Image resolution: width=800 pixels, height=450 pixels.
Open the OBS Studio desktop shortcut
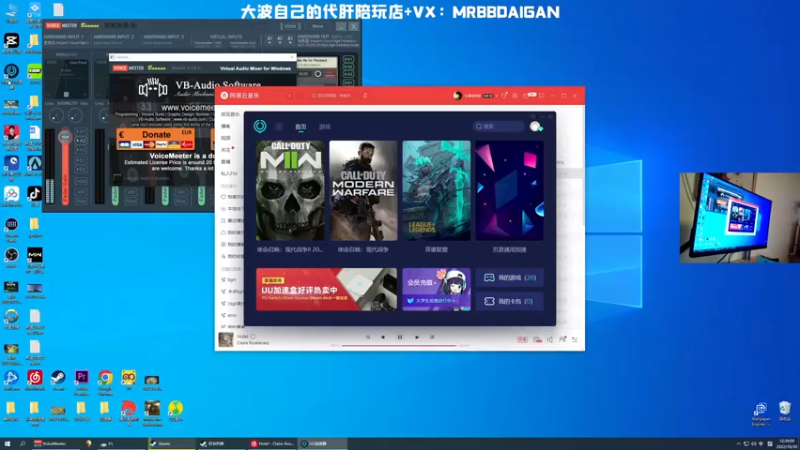point(11,258)
